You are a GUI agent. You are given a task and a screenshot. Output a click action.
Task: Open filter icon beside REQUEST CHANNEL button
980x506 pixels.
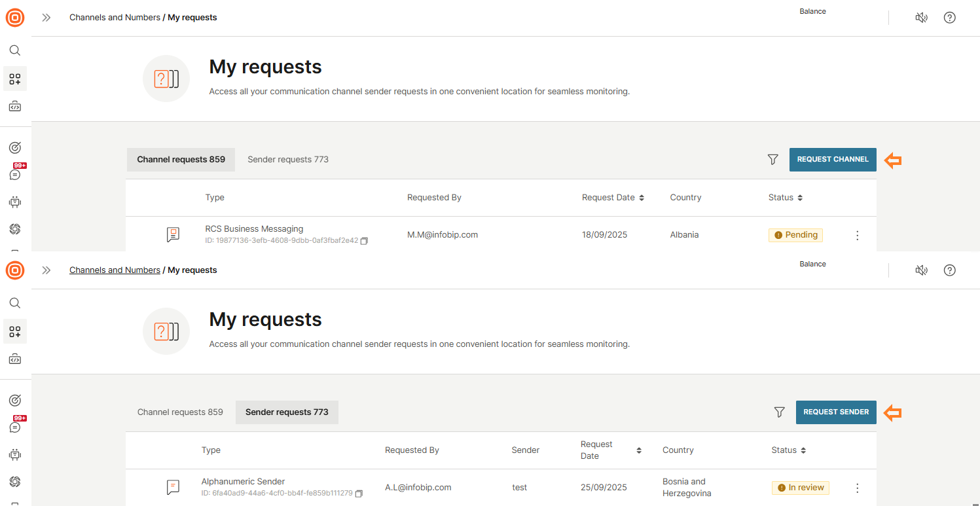point(772,160)
